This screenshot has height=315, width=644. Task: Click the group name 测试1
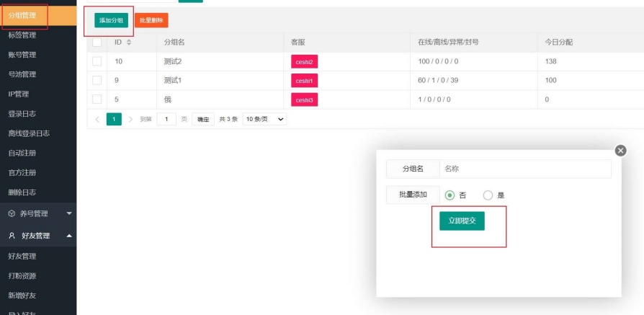tap(172, 80)
